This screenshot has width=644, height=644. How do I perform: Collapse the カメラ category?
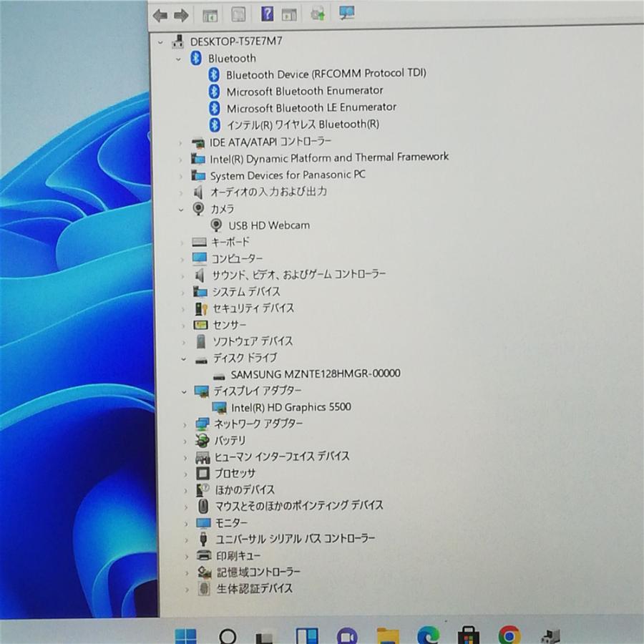pos(181,210)
